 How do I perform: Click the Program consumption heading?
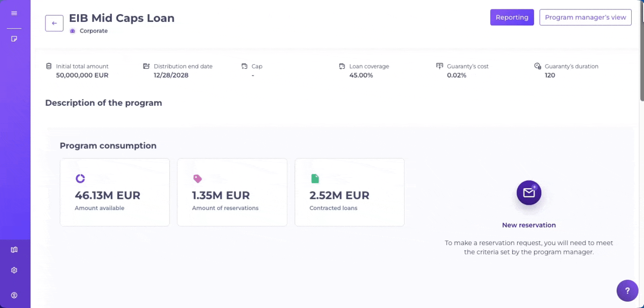[108, 146]
